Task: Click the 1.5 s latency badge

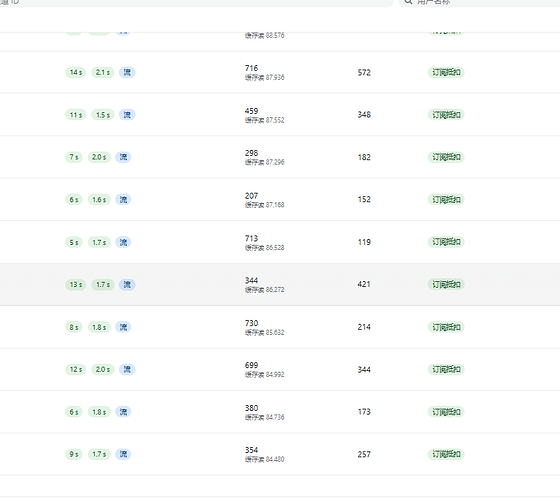Action: (103, 115)
